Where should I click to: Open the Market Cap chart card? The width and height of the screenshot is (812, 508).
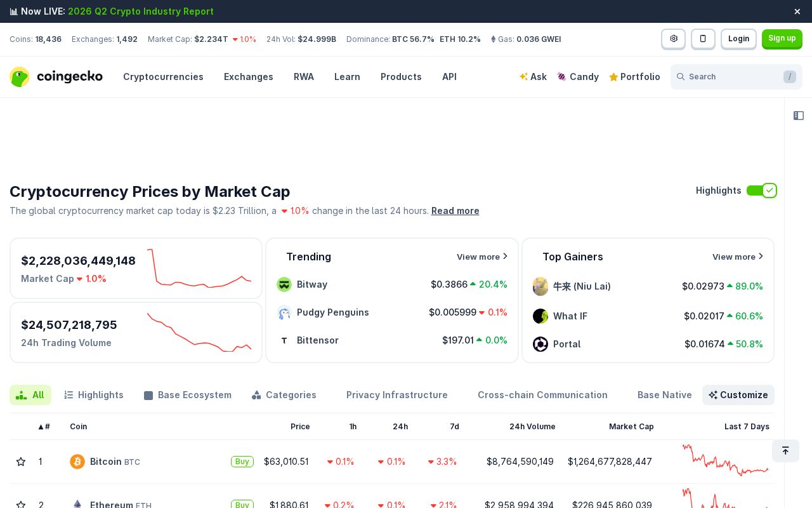click(136, 268)
